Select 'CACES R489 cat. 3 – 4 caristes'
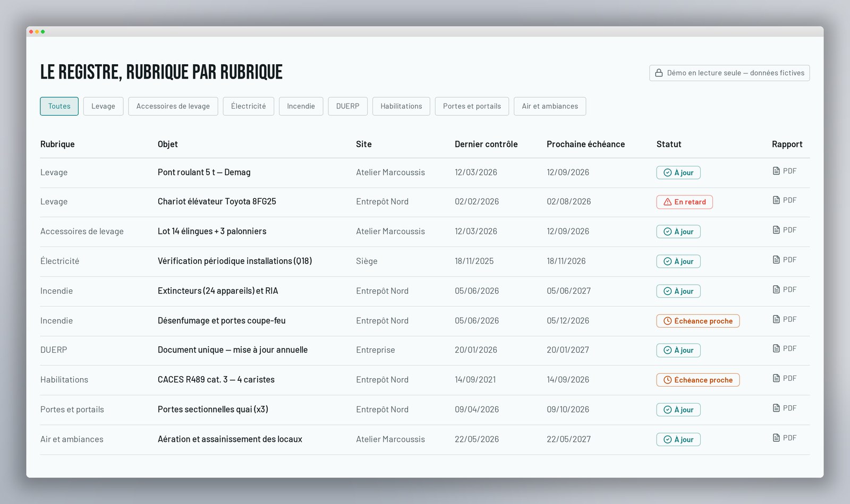Image resolution: width=850 pixels, height=504 pixels. coord(216,379)
